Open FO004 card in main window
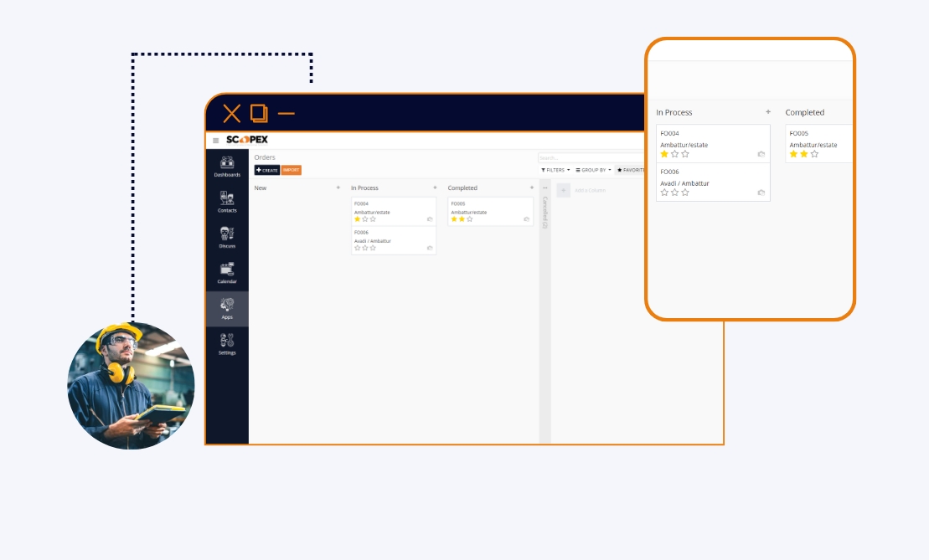This screenshot has height=560, width=929. 394,211
